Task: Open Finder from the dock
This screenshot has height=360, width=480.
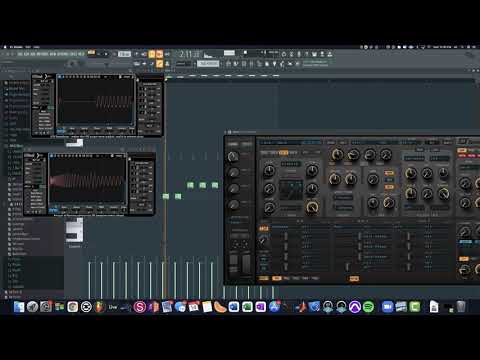Action: pyautogui.click(x=19, y=307)
